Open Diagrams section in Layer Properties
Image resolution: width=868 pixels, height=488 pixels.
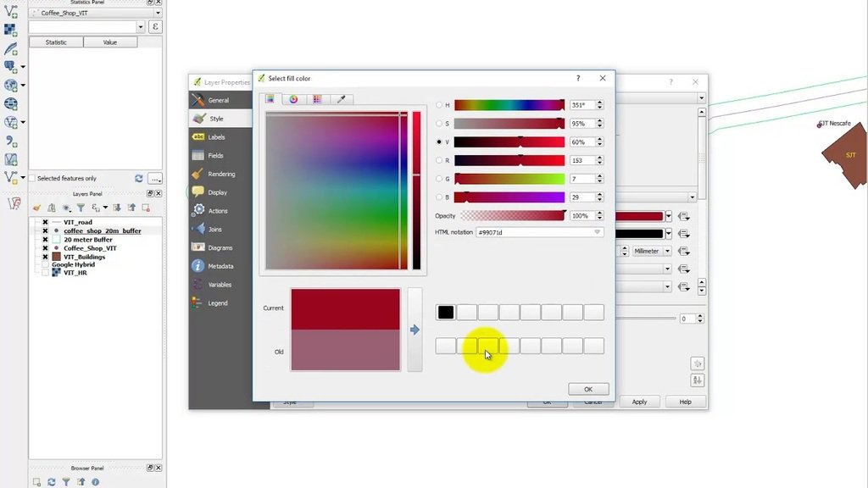[x=220, y=248]
